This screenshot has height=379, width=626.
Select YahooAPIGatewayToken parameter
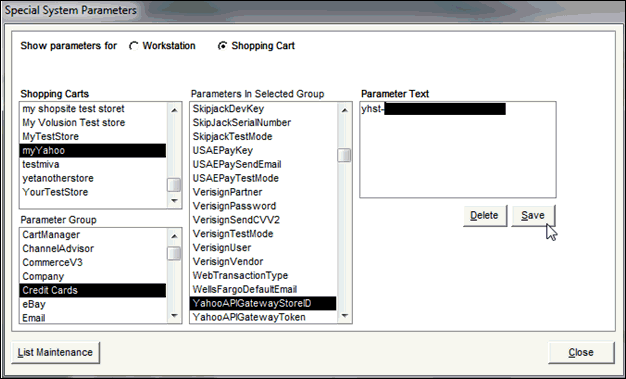pos(263,317)
